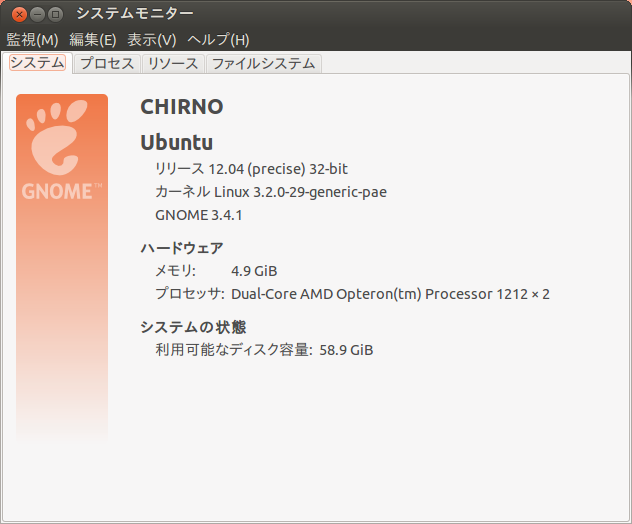This screenshot has width=632, height=524.
Task: Click the AMD Opteron processor text
Action: (x=390, y=294)
